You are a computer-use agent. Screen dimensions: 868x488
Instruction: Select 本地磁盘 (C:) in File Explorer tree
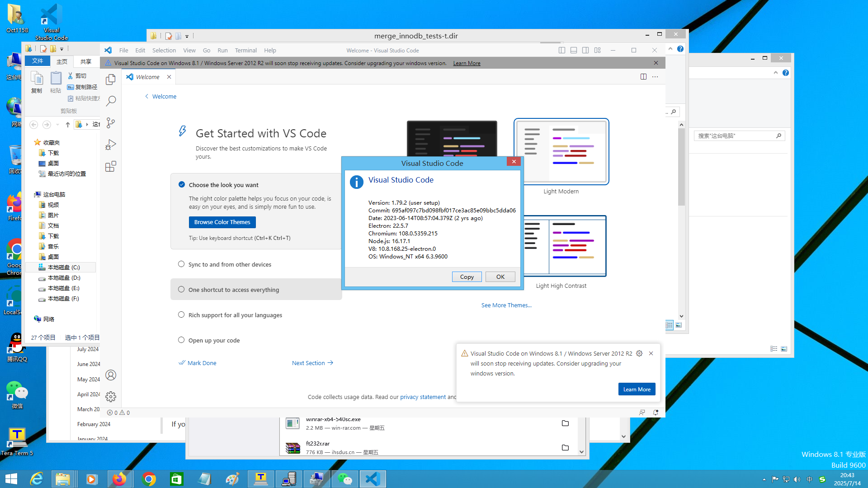tap(60, 267)
